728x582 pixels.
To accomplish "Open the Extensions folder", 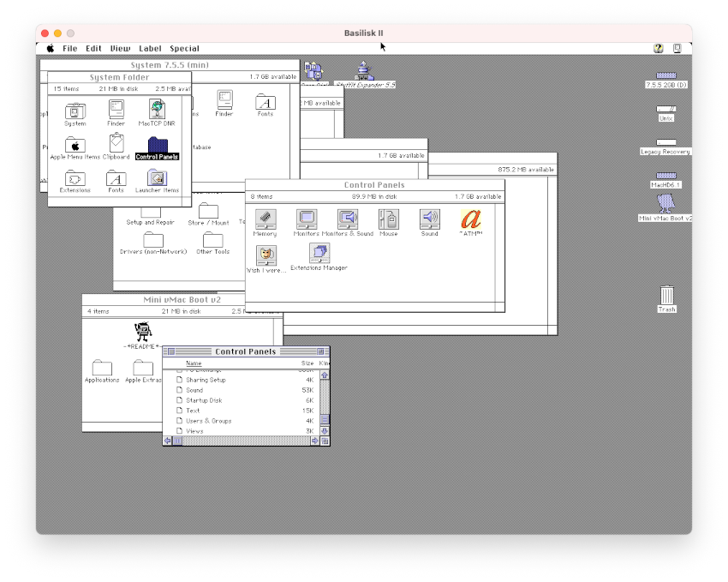I will (x=75, y=178).
